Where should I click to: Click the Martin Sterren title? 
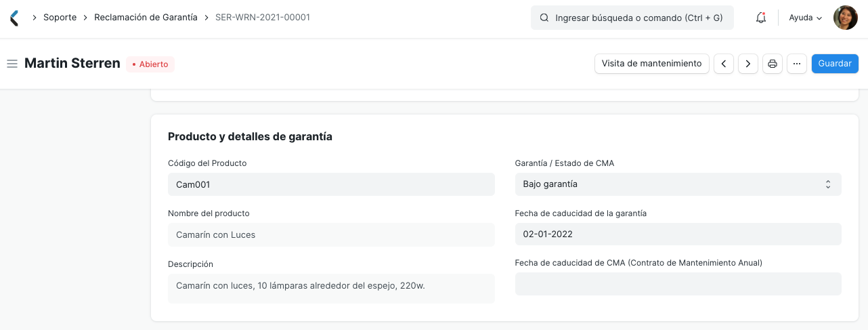point(72,64)
